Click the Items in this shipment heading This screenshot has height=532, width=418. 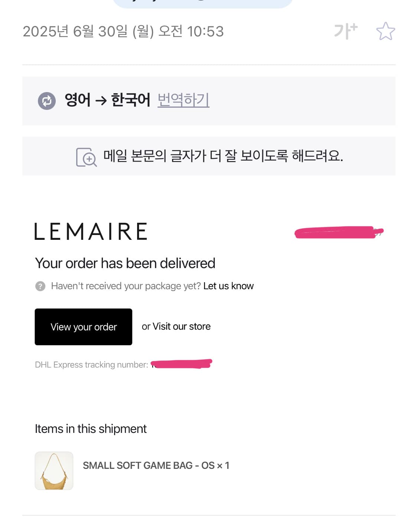91,429
